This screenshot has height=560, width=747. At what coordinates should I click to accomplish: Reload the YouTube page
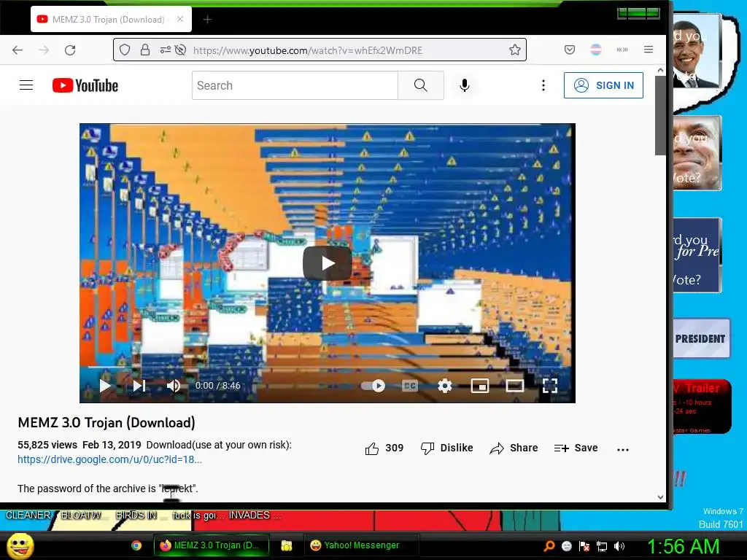pos(70,50)
